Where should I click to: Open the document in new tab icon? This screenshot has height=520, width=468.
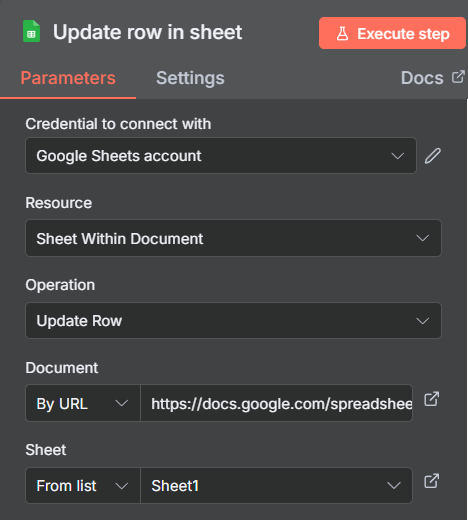tap(431, 399)
